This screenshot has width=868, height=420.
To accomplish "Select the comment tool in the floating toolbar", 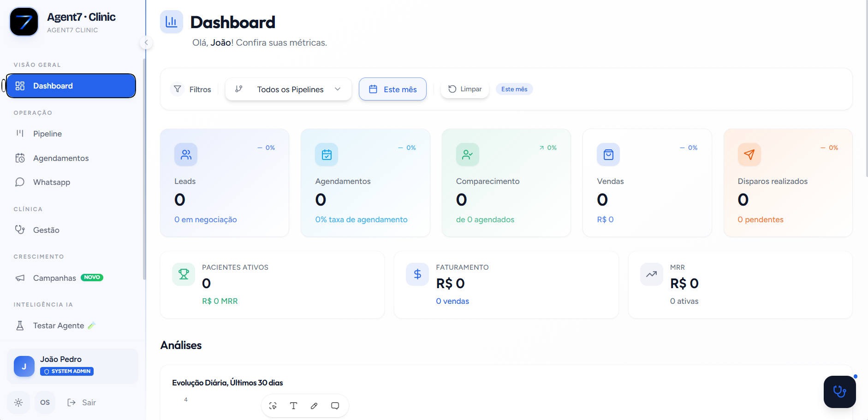I will click(335, 406).
